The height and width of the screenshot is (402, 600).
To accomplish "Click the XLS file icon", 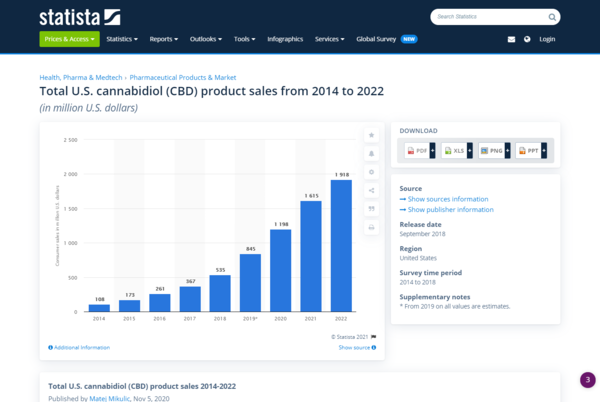I will [448, 151].
